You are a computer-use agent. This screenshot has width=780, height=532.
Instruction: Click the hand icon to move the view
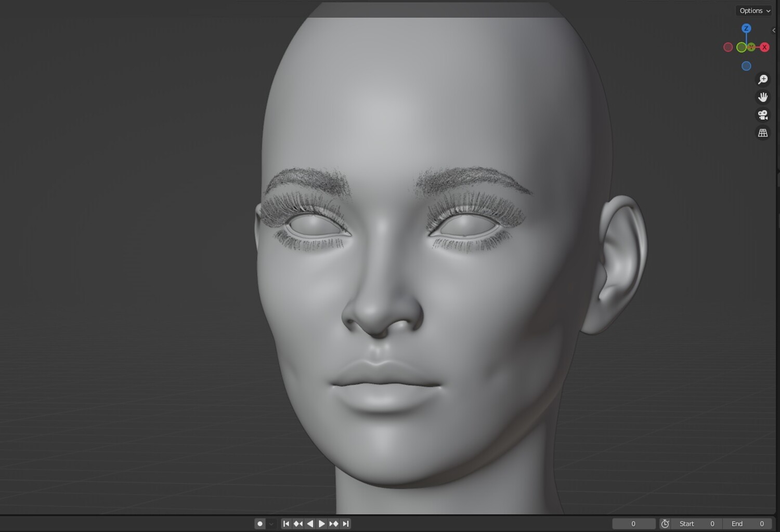pyautogui.click(x=763, y=97)
